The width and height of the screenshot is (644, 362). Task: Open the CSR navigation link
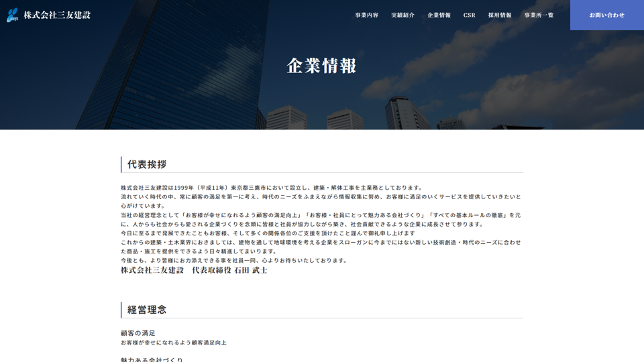pyautogui.click(x=469, y=15)
